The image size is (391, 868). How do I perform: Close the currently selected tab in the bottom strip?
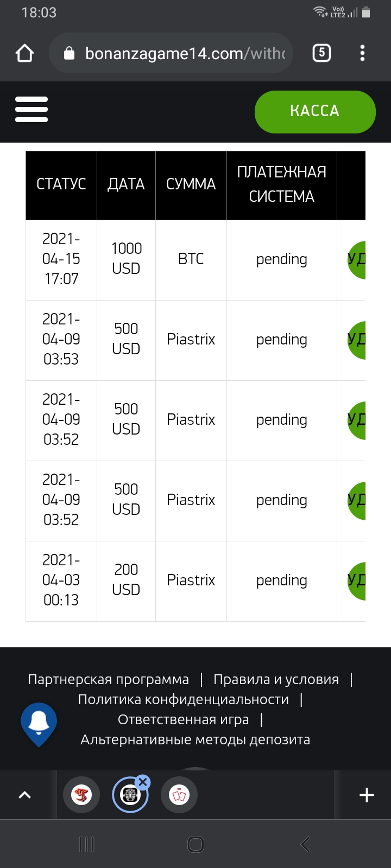tap(143, 782)
